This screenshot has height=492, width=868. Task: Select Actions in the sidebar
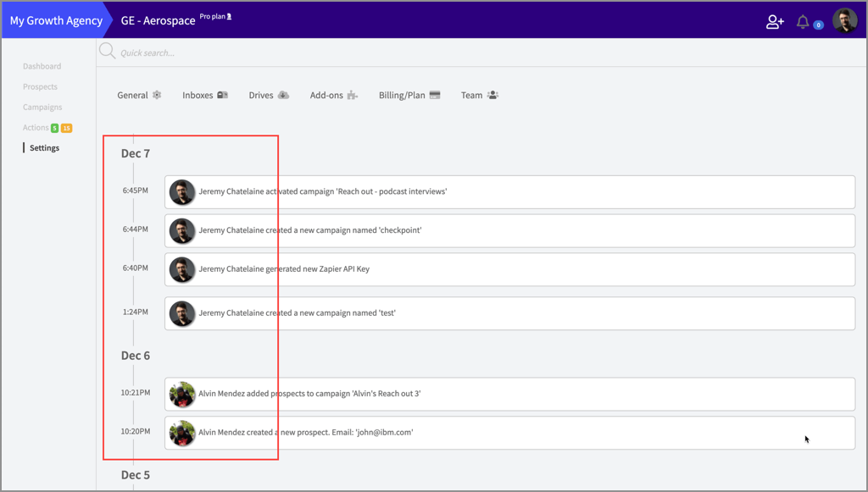point(36,127)
